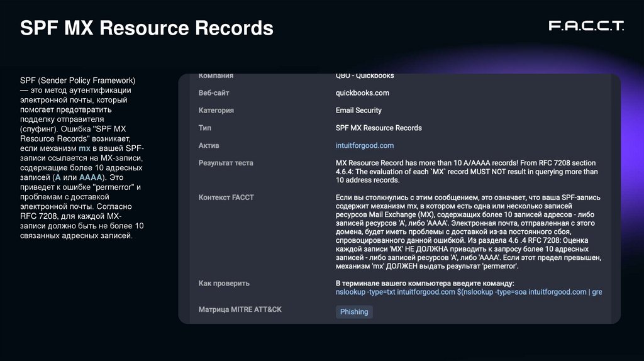This screenshot has height=361, width=644.
Task: Click 'В терминале вашего компьютера введите команду' text
Action: coord(425,284)
